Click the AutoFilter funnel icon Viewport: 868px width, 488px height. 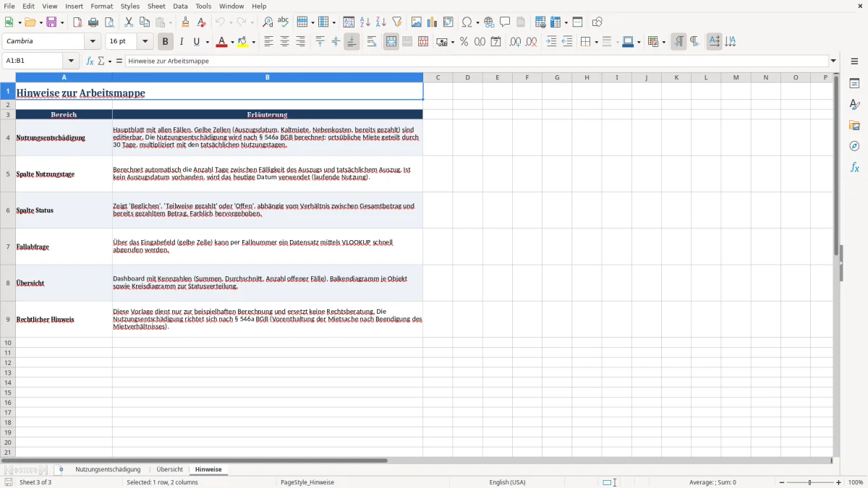396,22
